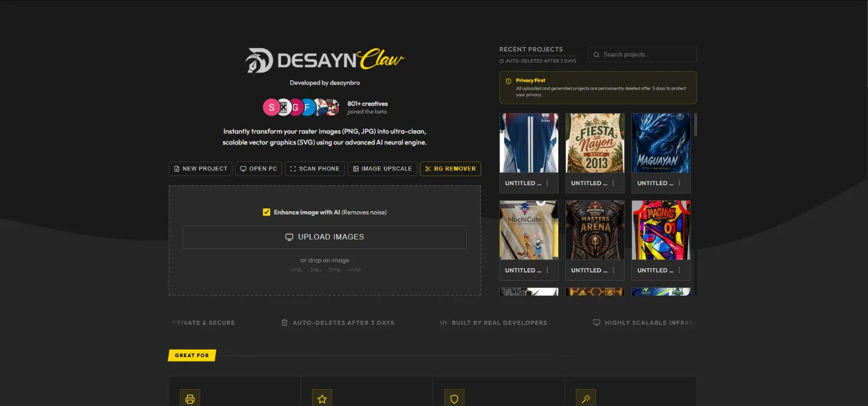
Task: Open options menu for MochiCute project
Action: 547,270
